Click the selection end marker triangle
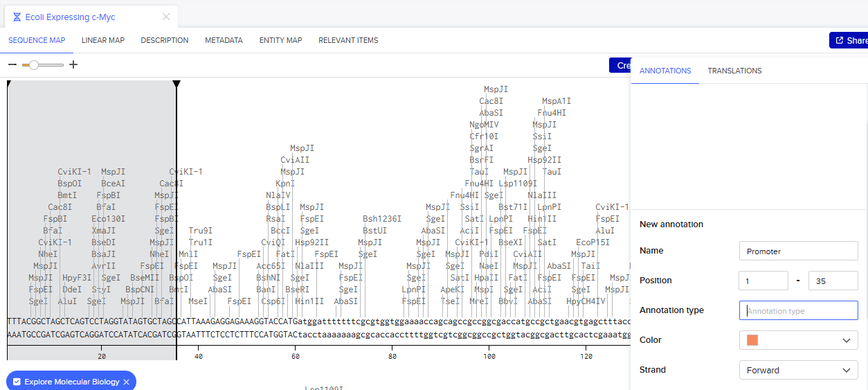The width and height of the screenshot is (868, 390). point(177,85)
